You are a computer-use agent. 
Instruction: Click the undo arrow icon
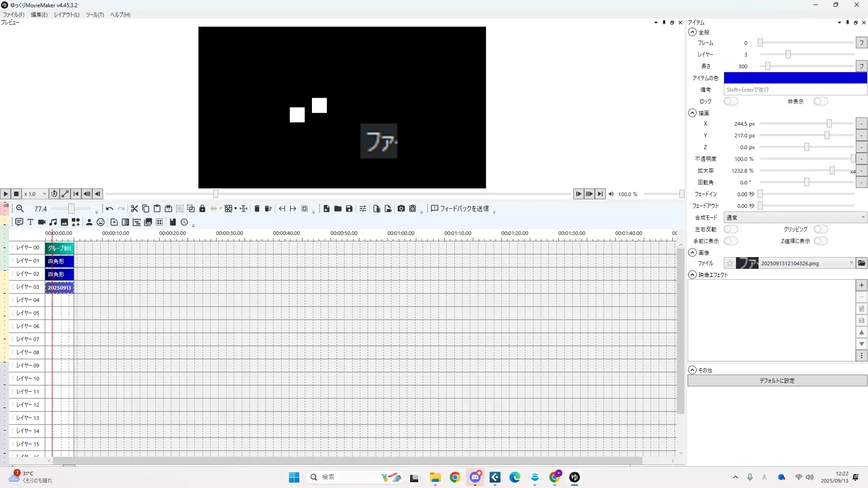[109, 209]
